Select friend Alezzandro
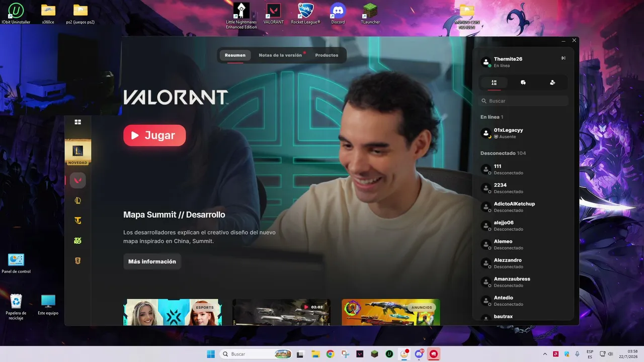Viewport: 644px width, 362px height. click(523, 263)
